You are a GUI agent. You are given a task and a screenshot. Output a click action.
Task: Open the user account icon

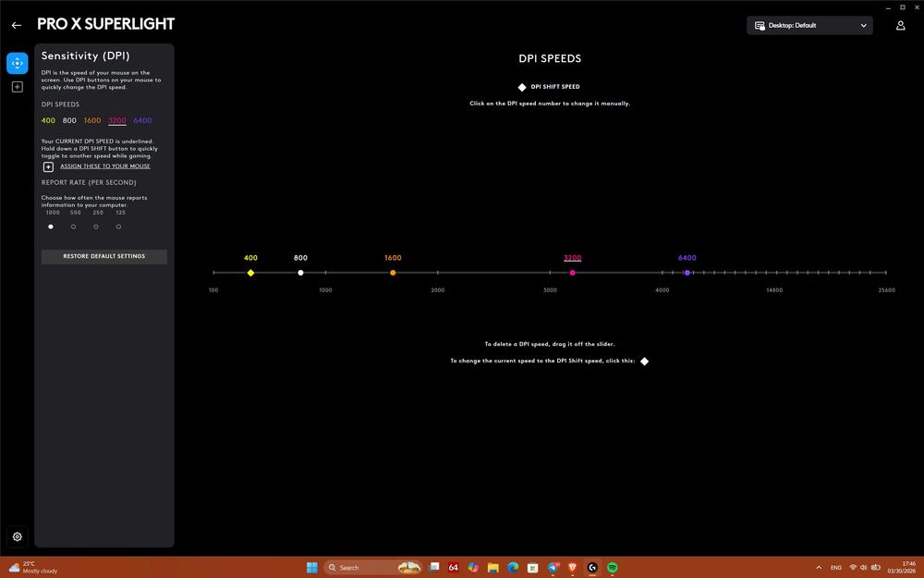(x=900, y=25)
